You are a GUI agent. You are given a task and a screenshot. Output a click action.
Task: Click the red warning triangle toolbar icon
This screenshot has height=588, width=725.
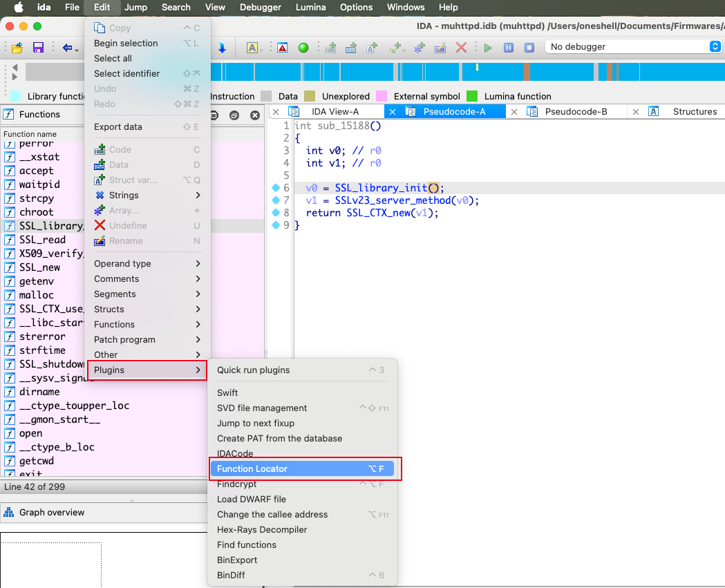(x=282, y=47)
